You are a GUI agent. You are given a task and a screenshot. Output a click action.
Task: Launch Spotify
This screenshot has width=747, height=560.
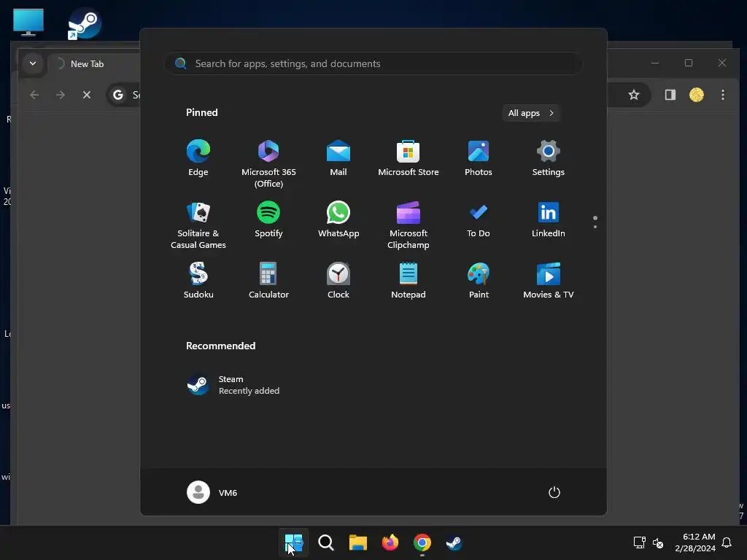(x=268, y=219)
